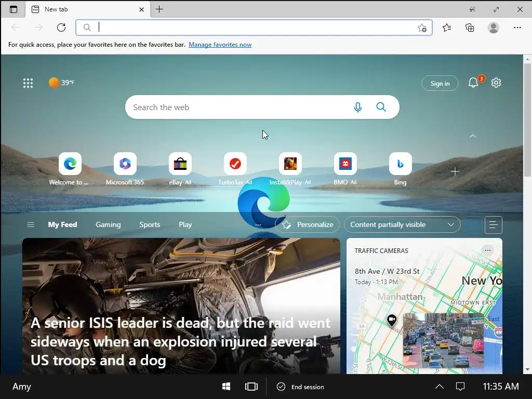Click scrollbar down arrow
Image resolution: width=532 pixels, height=399 pixels.
tap(527, 369)
